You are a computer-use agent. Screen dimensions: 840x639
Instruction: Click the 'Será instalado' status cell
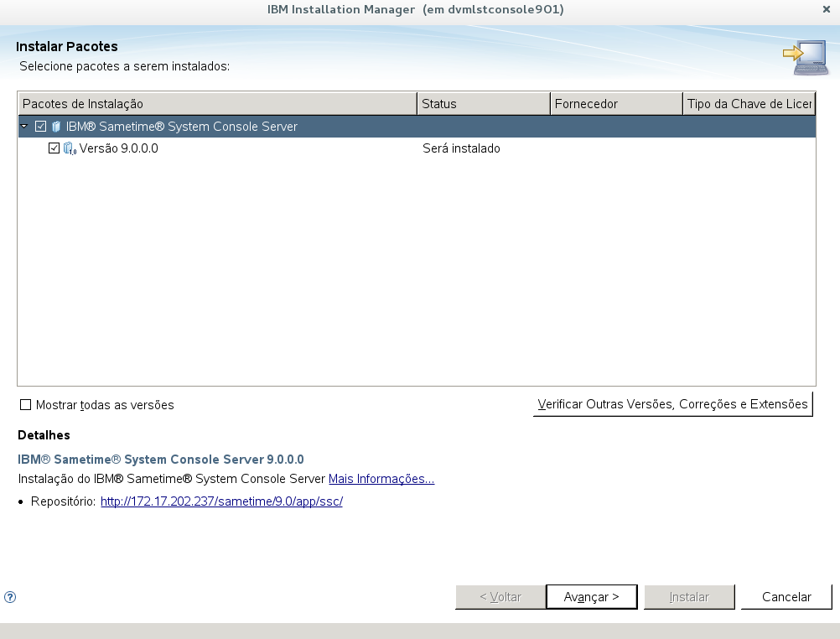[461, 148]
